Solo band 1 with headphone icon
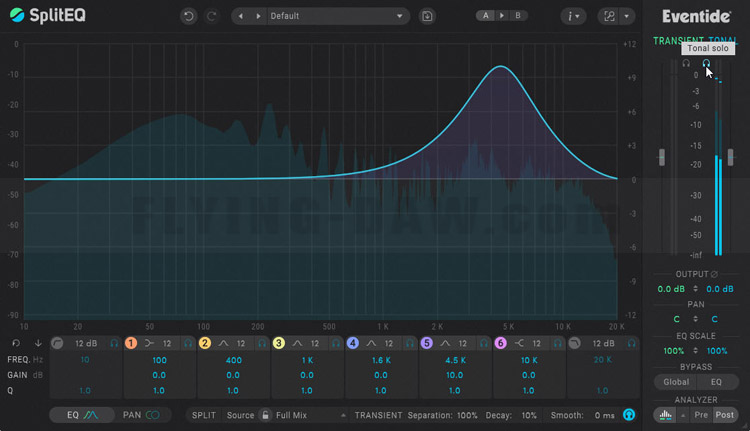750x431 pixels. (188, 343)
